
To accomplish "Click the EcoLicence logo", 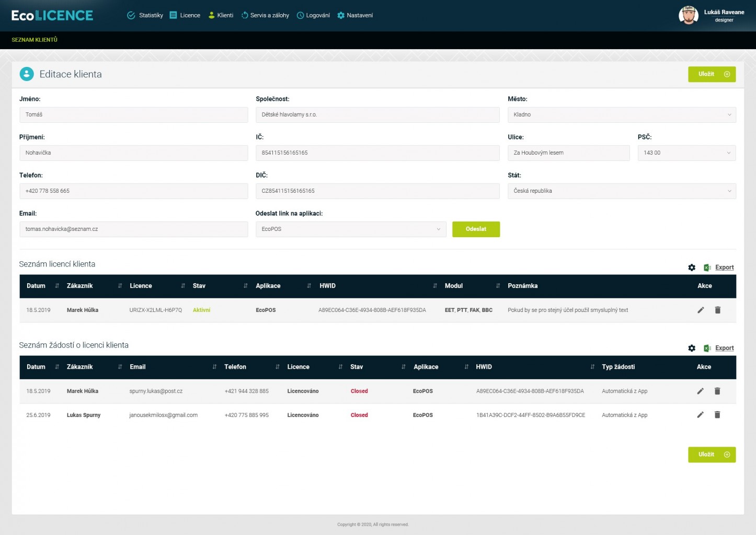I will coord(52,16).
